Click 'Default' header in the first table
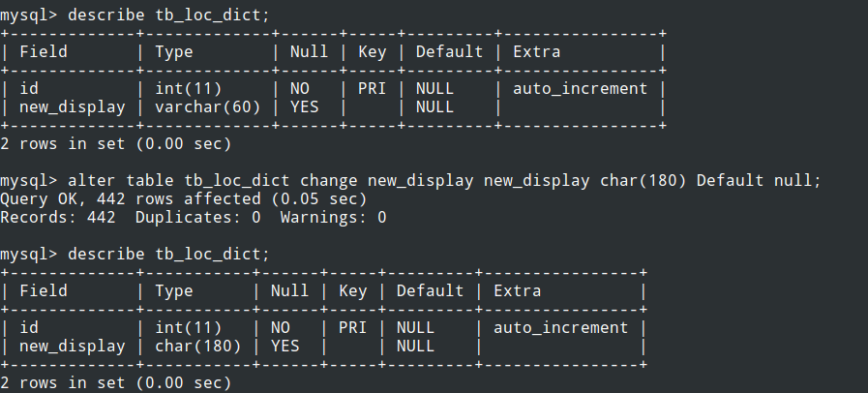The width and height of the screenshot is (868, 393). coord(450,52)
